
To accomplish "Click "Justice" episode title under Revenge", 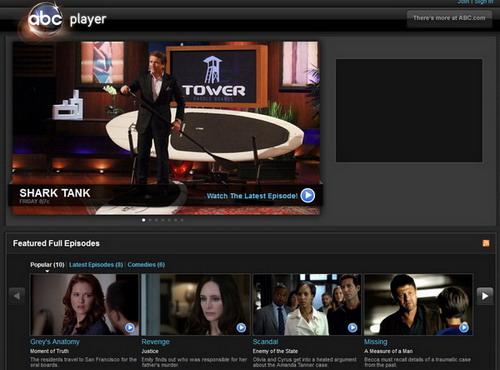I will point(150,351).
